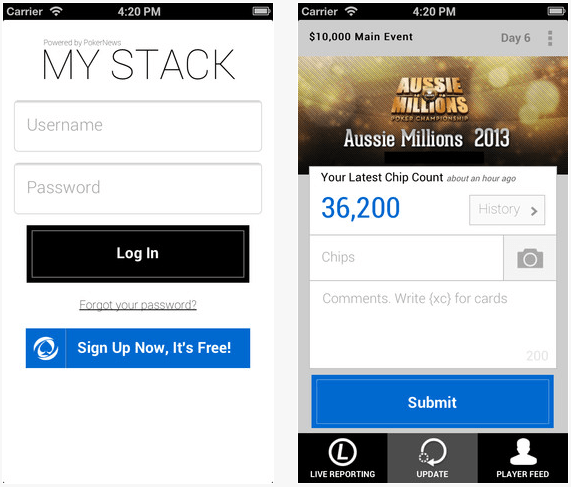
Task: Focus the Password input field
Action: pyautogui.click(x=138, y=189)
